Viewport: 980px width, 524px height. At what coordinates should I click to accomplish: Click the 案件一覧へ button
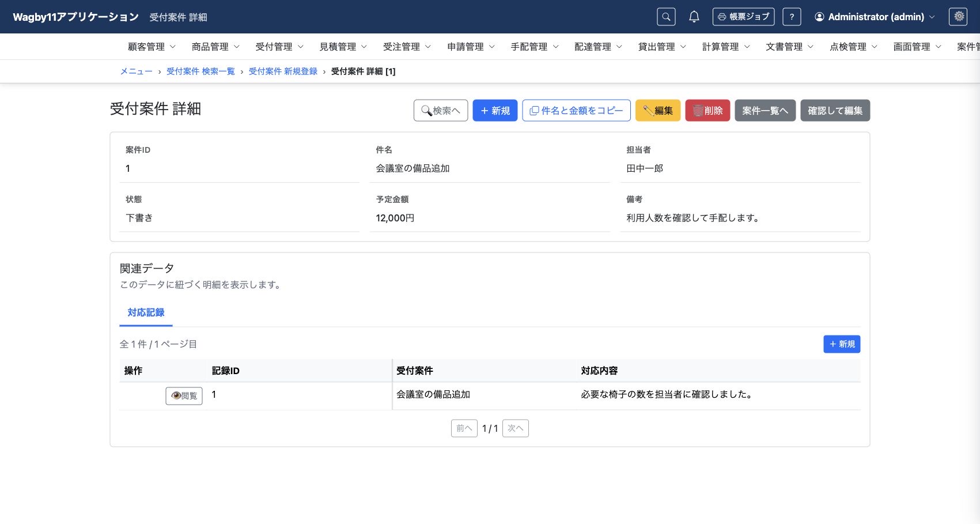765,111
